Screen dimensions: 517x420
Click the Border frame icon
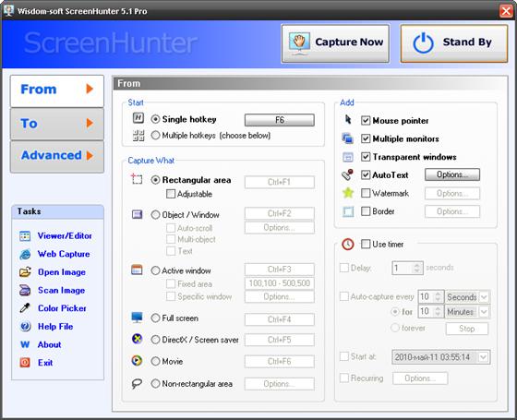tap(348, 211)
